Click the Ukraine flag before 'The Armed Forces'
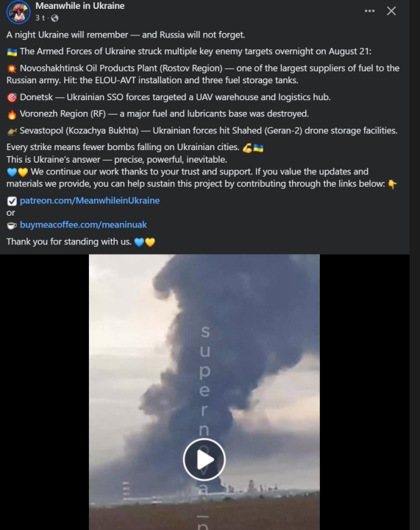 12,52
